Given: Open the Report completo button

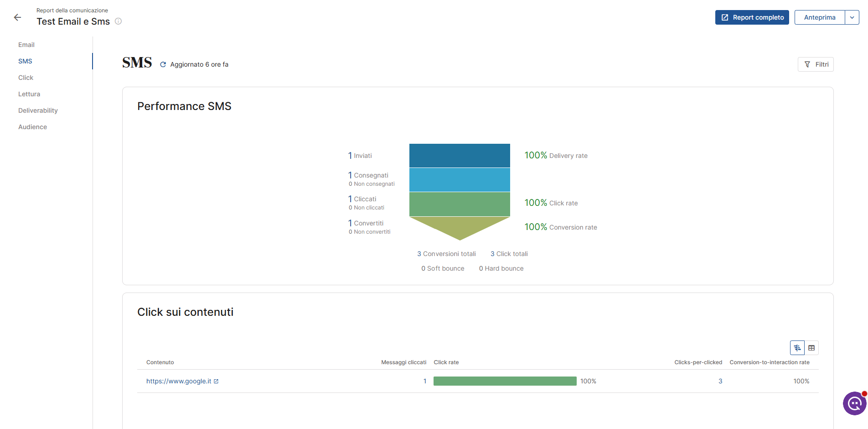Looking at the screenshot, I should [752, 17].
